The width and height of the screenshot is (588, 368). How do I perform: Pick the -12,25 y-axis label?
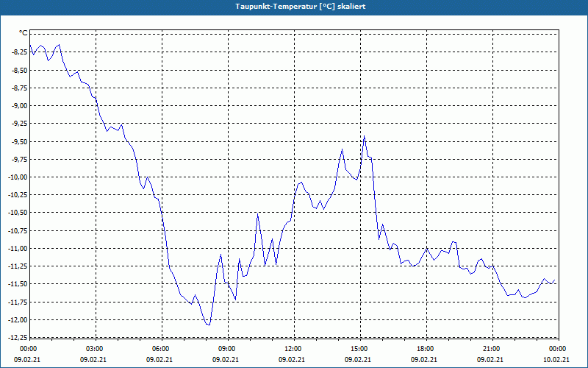pos(18,337)
